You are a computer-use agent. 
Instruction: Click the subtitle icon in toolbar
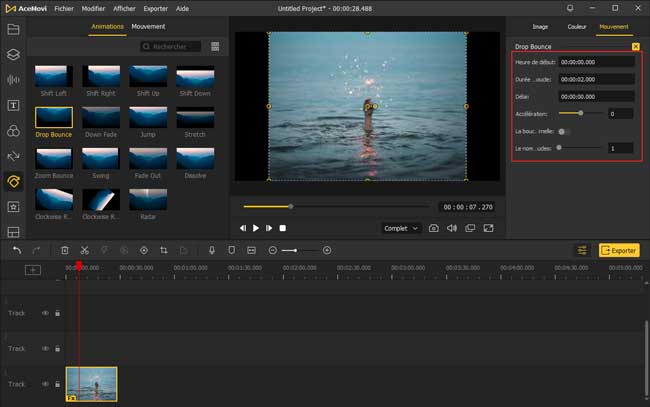pos(251,250)
